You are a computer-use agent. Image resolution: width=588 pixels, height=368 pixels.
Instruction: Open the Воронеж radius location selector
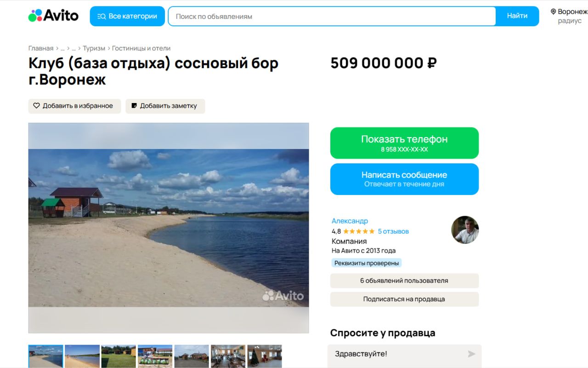pyautogui.click(x=569, y=16)
